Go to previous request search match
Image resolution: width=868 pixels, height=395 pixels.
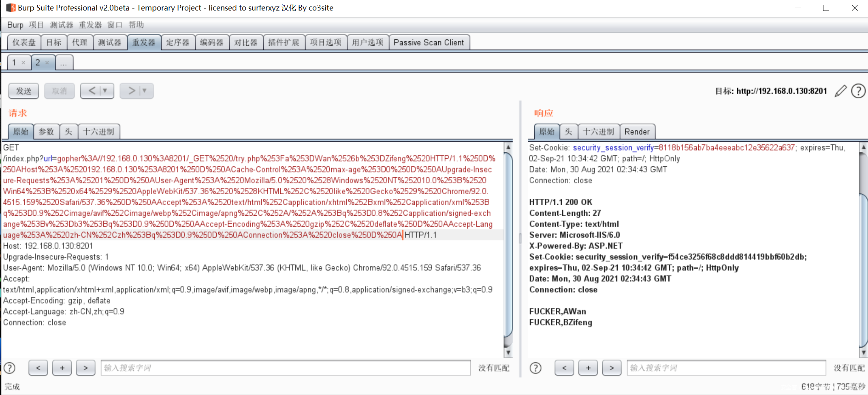38,368
